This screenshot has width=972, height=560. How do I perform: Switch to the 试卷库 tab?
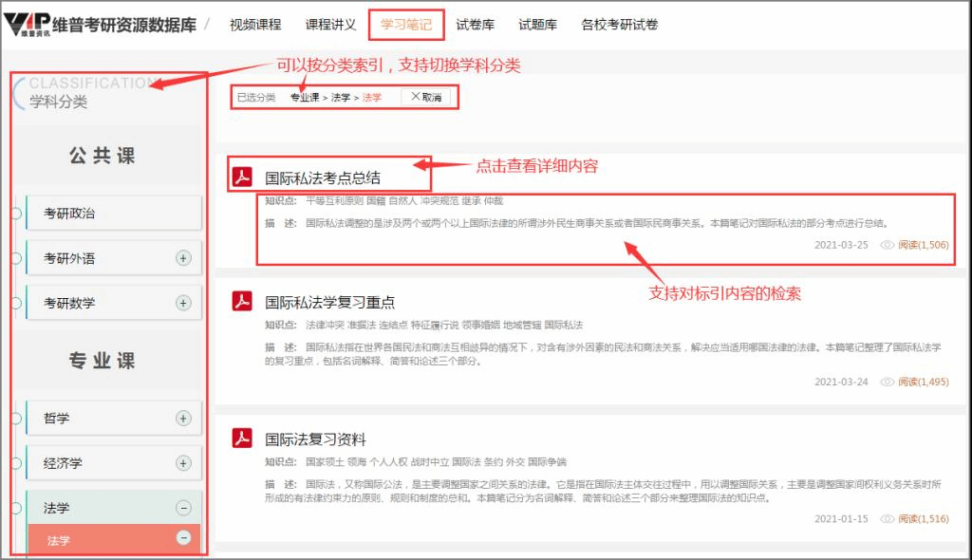pos(475,25)
